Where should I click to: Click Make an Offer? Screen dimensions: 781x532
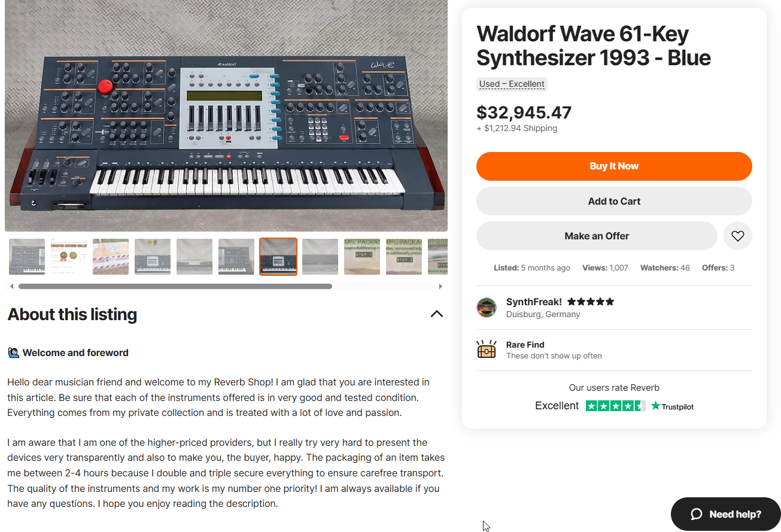click(x=597, y=236)
